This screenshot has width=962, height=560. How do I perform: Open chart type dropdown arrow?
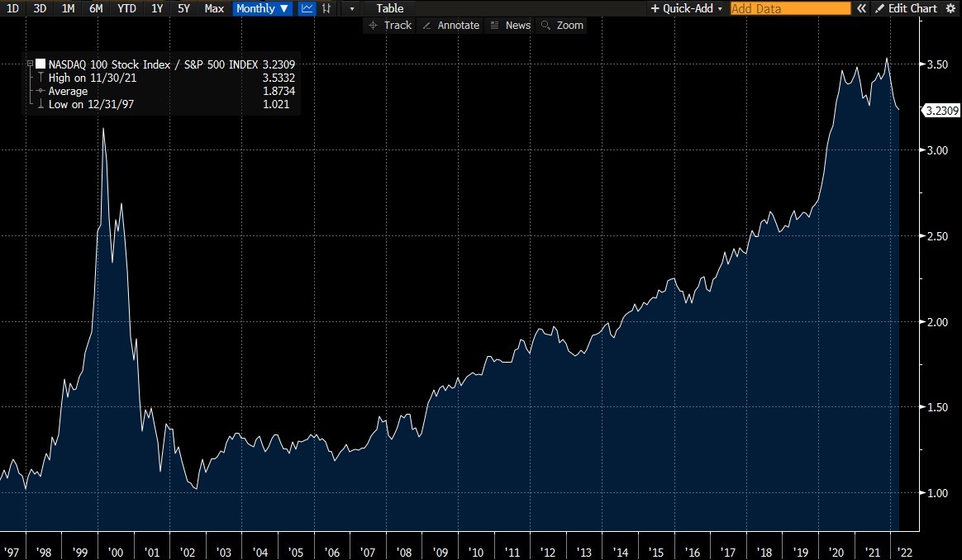pos(352,8)
